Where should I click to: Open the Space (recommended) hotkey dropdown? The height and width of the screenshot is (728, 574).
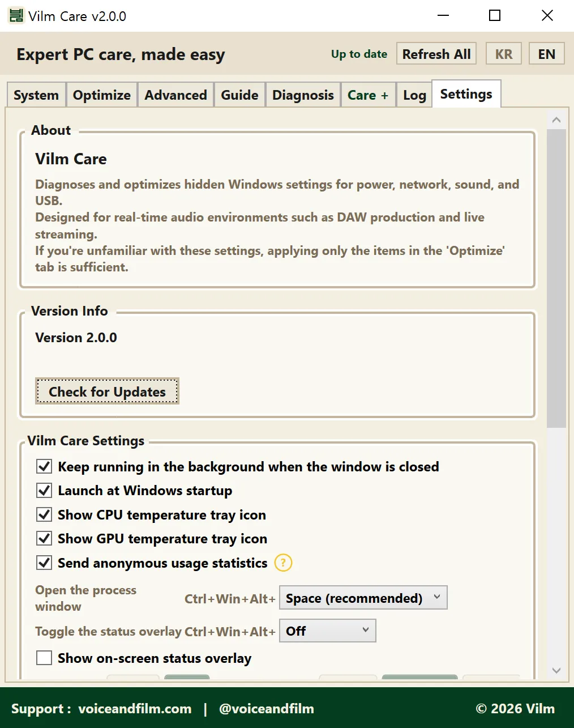click(x=363, y=598)
